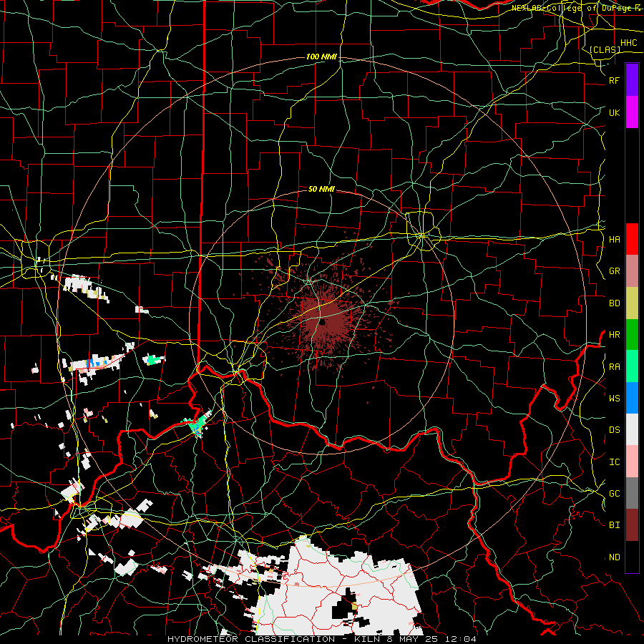Click the DS legend label
This screenshot has height=644, width=644.
pos(614,430)
